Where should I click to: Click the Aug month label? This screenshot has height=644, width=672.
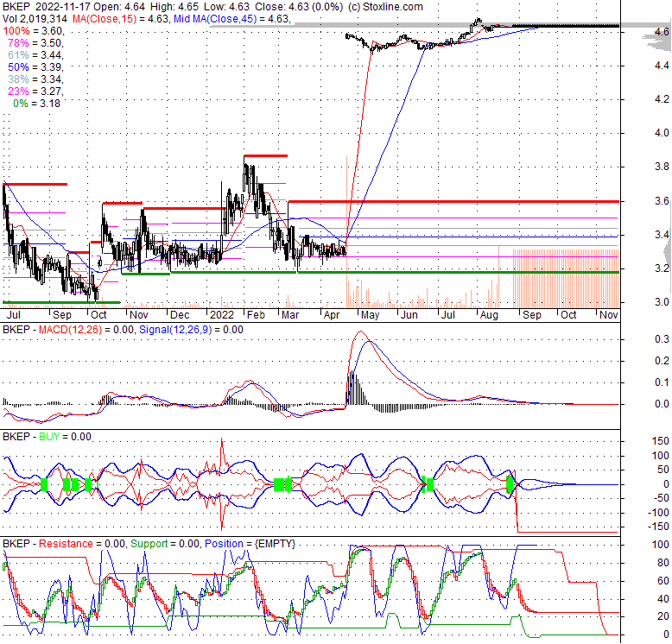(x=489, y=315)
